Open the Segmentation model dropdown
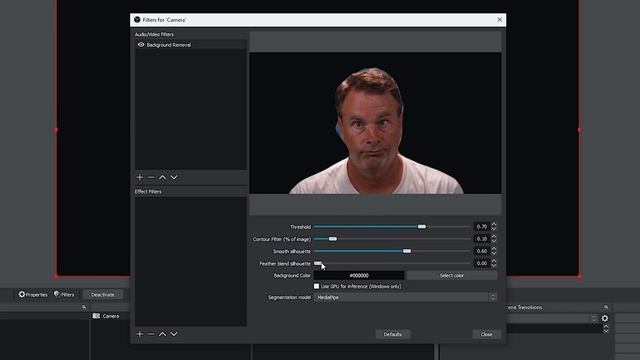The height and width of the screenshot is (360, 640). click(x=405, y=298)
